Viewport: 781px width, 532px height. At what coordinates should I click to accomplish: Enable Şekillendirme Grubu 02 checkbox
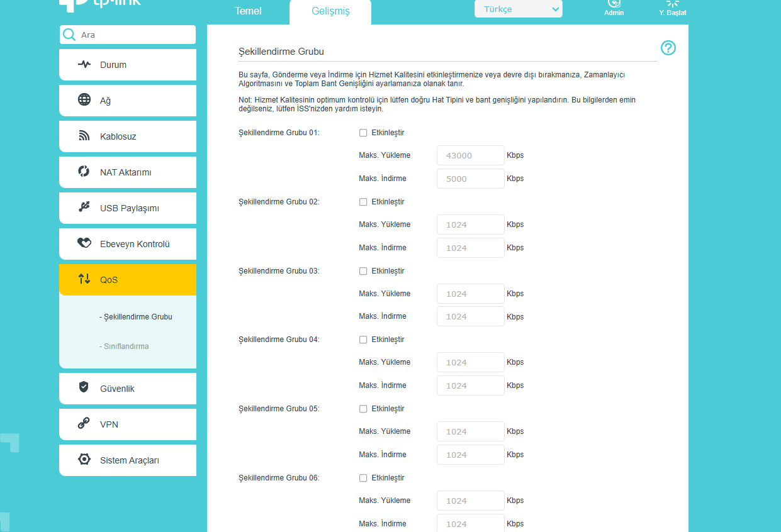click(x=363, y=202)
